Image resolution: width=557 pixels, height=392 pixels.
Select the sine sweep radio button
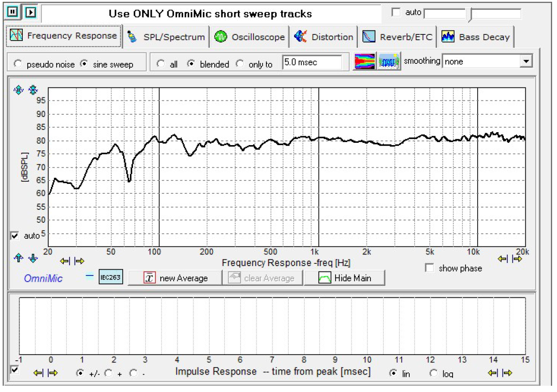point(83,64)
